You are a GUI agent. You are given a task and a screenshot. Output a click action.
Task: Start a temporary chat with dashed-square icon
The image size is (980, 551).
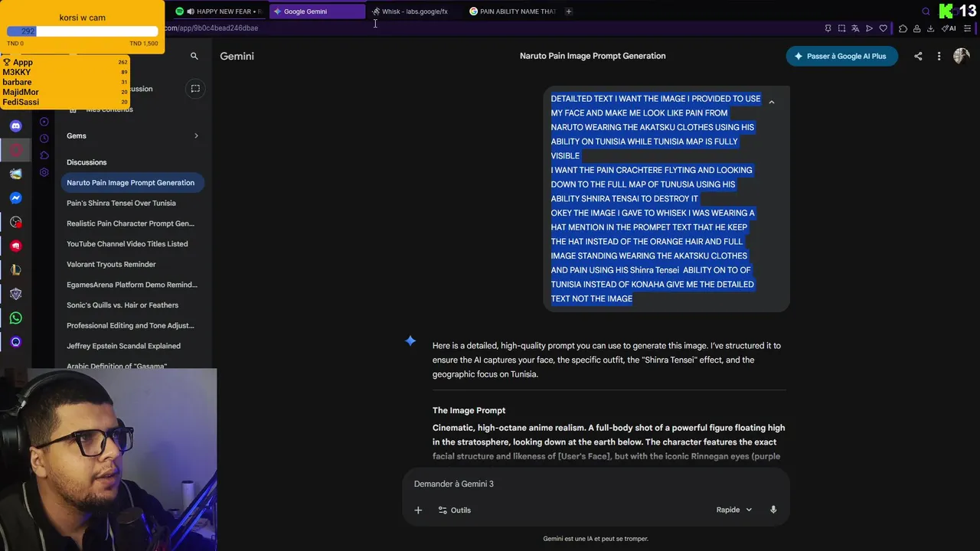[x=195, y=89]
